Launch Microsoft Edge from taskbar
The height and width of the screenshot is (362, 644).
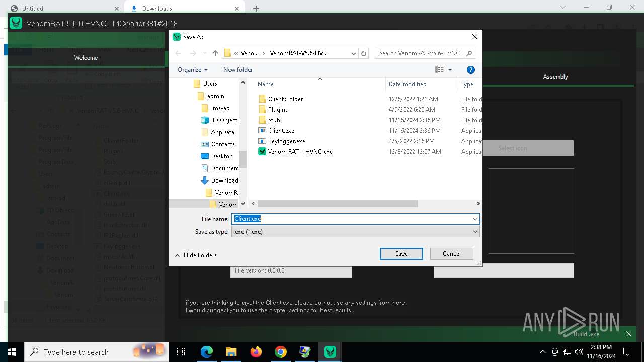pos(207,352)
